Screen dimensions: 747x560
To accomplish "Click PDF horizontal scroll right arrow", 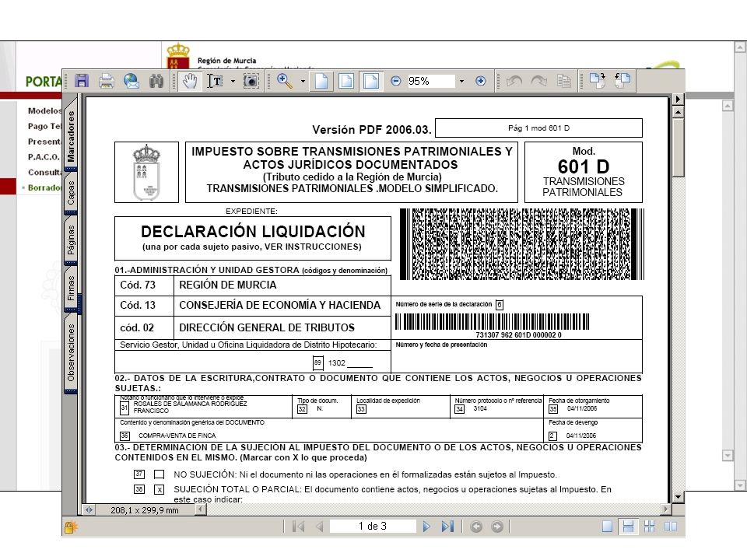I will [x=666, y=509].
